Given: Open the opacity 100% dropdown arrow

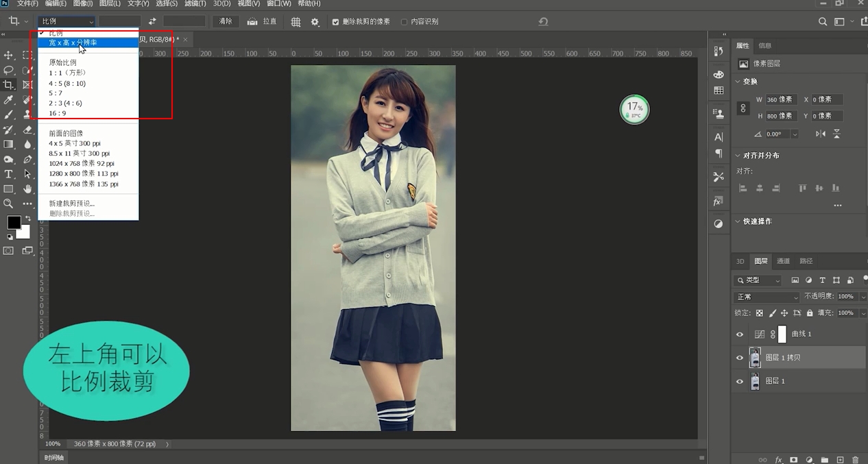Looking at the screenshot, I should coord(863,297).
